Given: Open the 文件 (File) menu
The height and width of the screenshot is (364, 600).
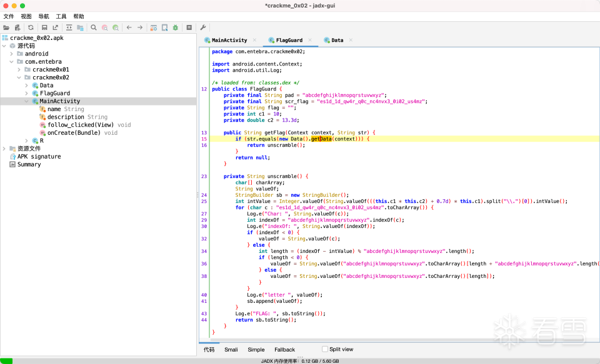Looking at the screenshot, I should pos(8,16).
